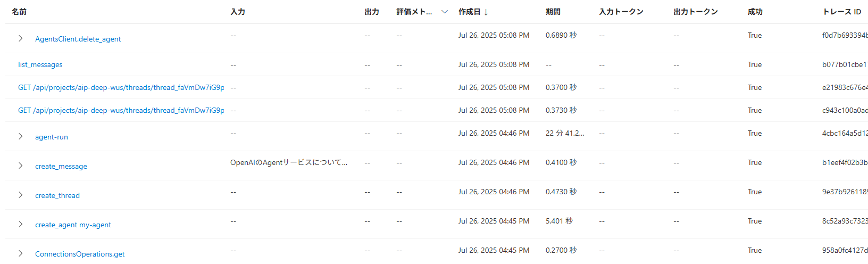Open the agent-run trace link

pos(52,137)
